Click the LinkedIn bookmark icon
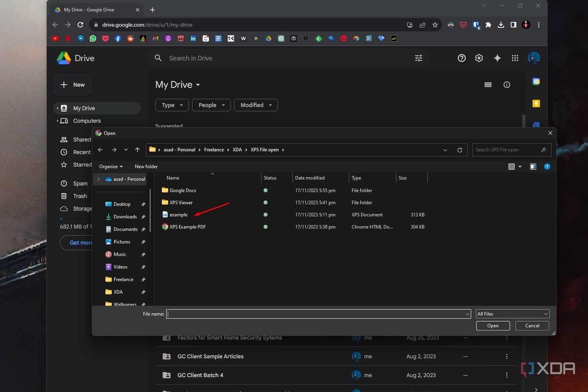This screenshot has height=392, width=588. [193, 38]
